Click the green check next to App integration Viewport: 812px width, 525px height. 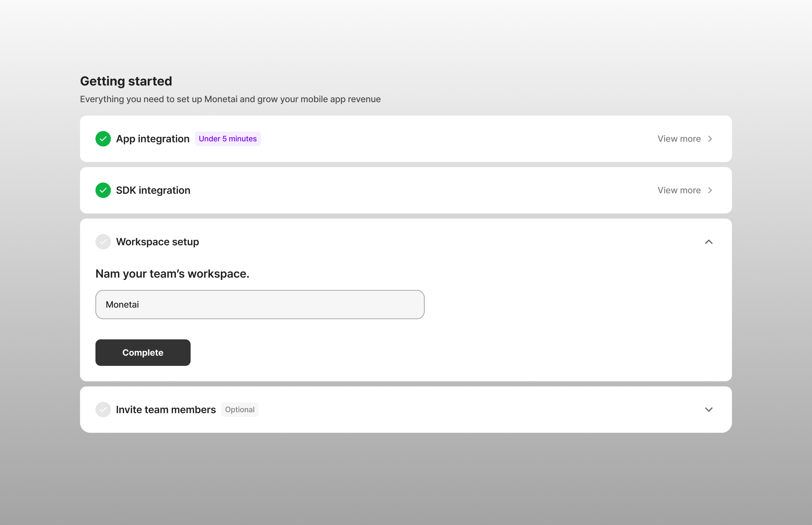(x=103, y=139)
